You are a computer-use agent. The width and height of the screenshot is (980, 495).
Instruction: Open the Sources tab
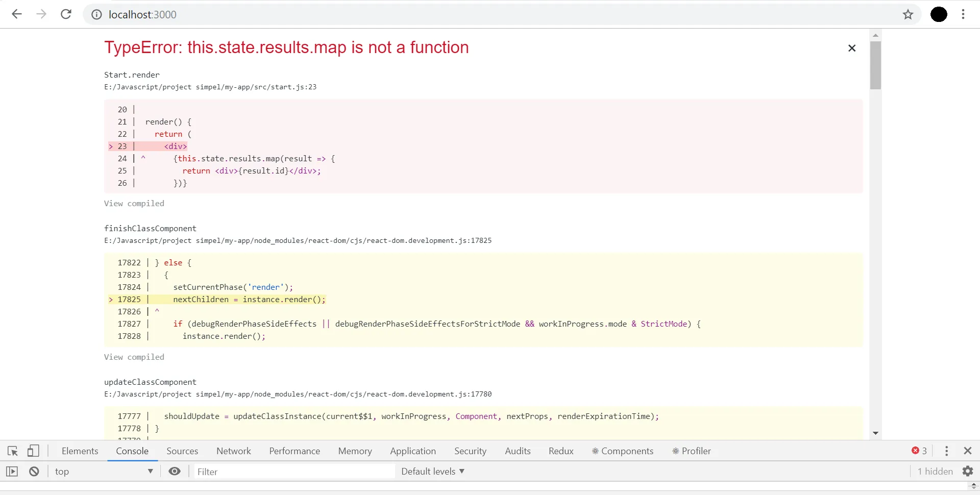182,451
